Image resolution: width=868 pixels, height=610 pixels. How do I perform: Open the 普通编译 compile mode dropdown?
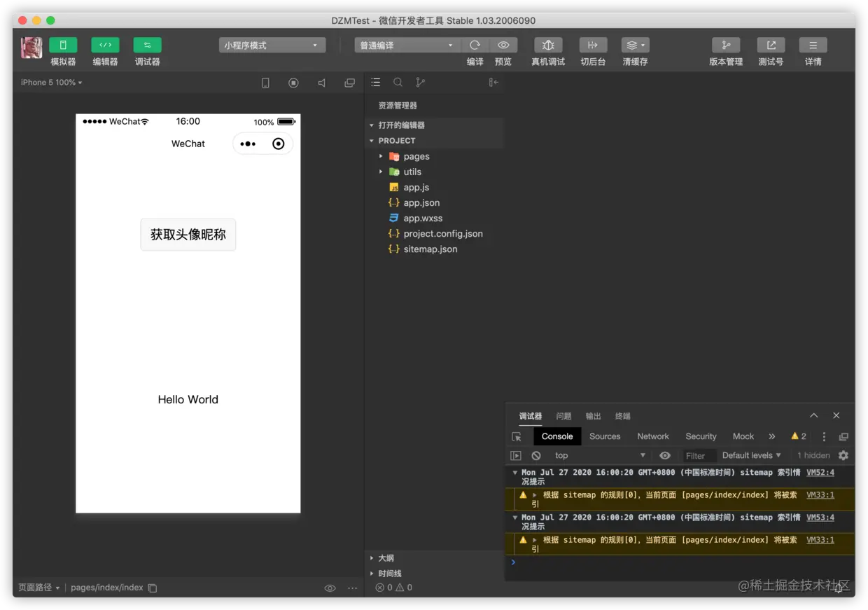click(x=407, y=46)
